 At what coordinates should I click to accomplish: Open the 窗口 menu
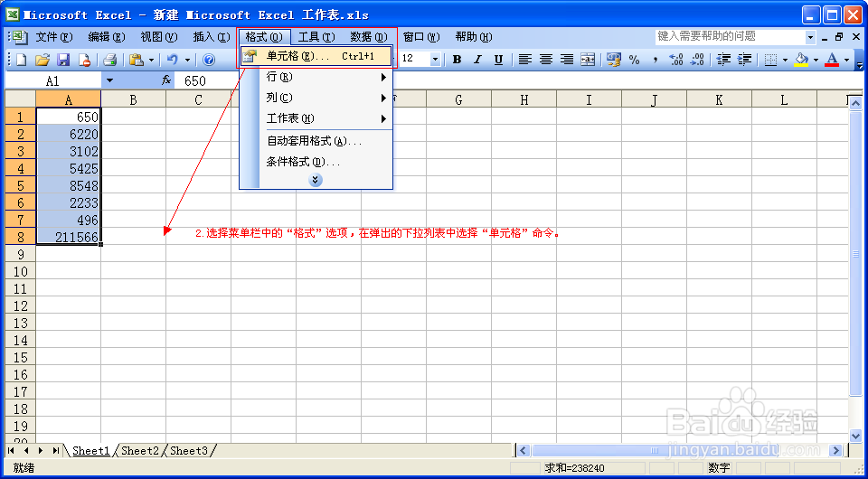[x=421, y=37]
